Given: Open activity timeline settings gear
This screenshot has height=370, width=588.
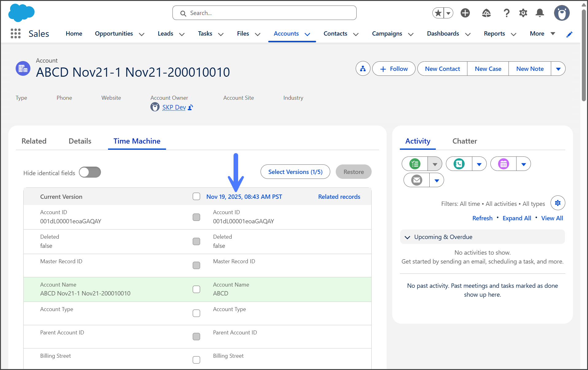Looking at the screenshot, I should (x=558, y=203).
